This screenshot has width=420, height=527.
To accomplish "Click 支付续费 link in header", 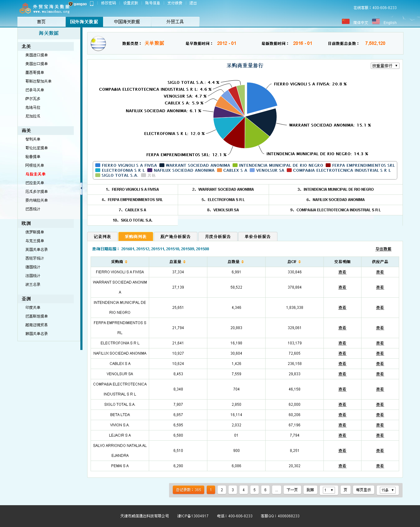I will [175, 3].
